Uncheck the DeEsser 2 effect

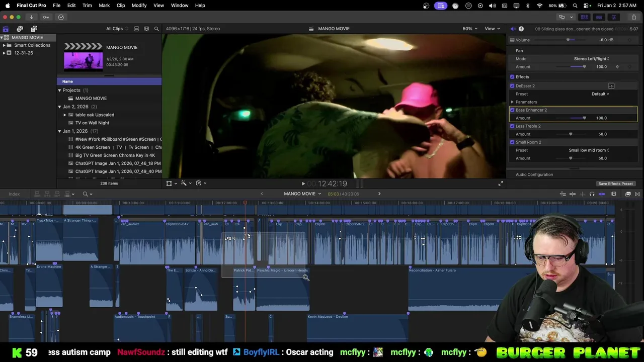[512, 86]
